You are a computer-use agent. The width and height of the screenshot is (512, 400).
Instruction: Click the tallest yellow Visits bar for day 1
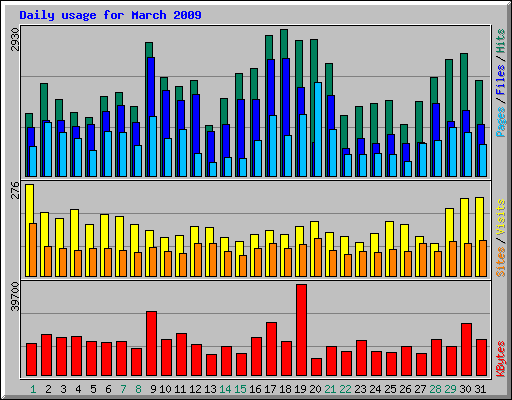click(29, 203)
